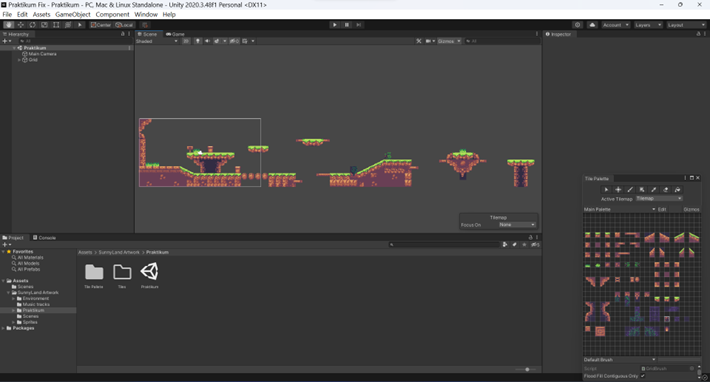710x382 pixels.
Task: Open the Shaded draw mode dropdown
Action: pos(157,41)
